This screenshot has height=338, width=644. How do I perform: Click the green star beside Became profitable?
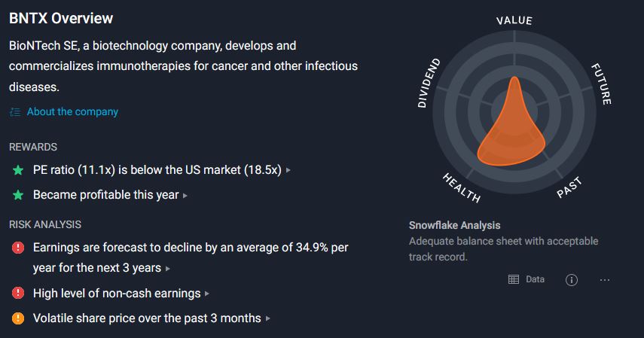tap(18, 195)
